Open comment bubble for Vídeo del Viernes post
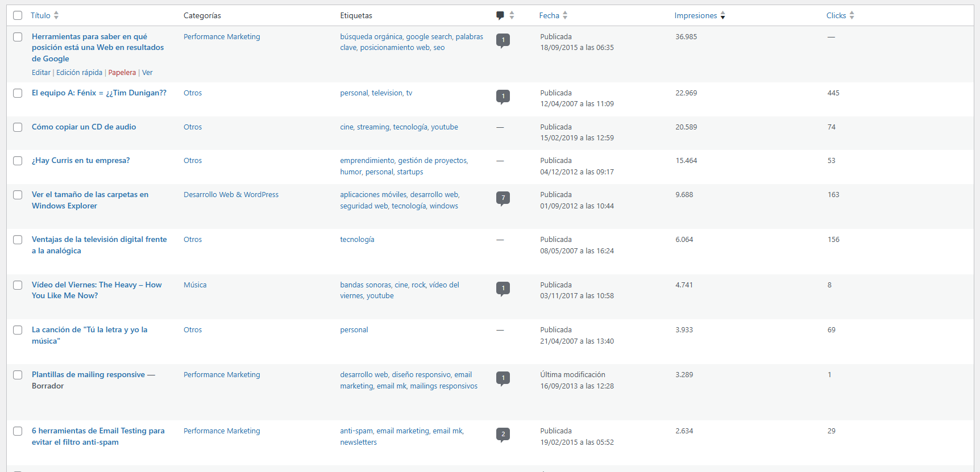Screen dimensions: 980x472 [x=503, y=289]
